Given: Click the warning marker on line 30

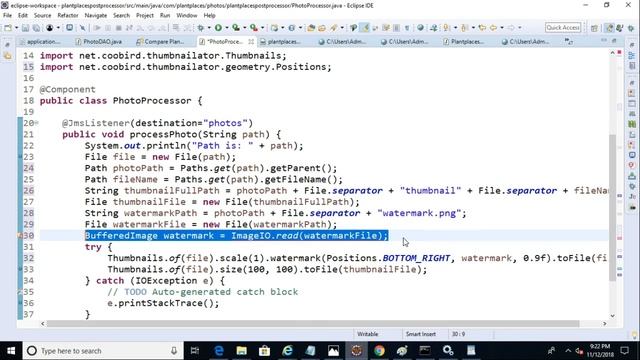Looking at the screenshot, I should [x=19, y=236].
